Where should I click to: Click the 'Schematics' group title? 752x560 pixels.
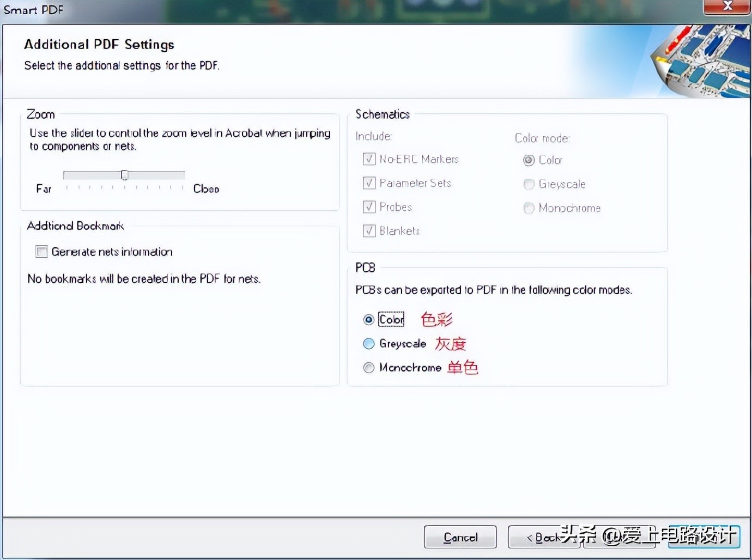383,114
